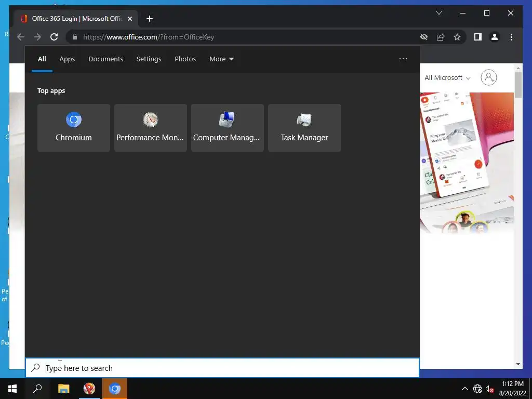Open Task Manager tile
532x399 pixels.
(x=304, y=128)
